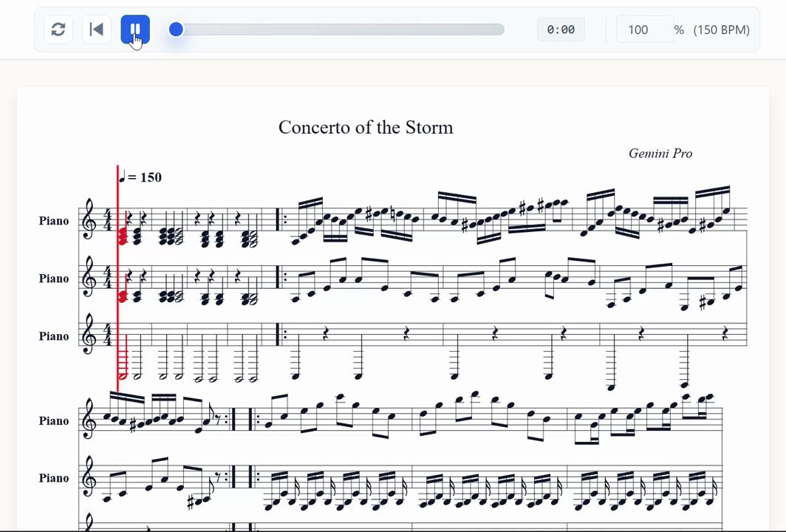Pause playback with the blue pause button
The width and height of the screenshot is (786, 532).
pyautogui.click(x=135, y=30)
